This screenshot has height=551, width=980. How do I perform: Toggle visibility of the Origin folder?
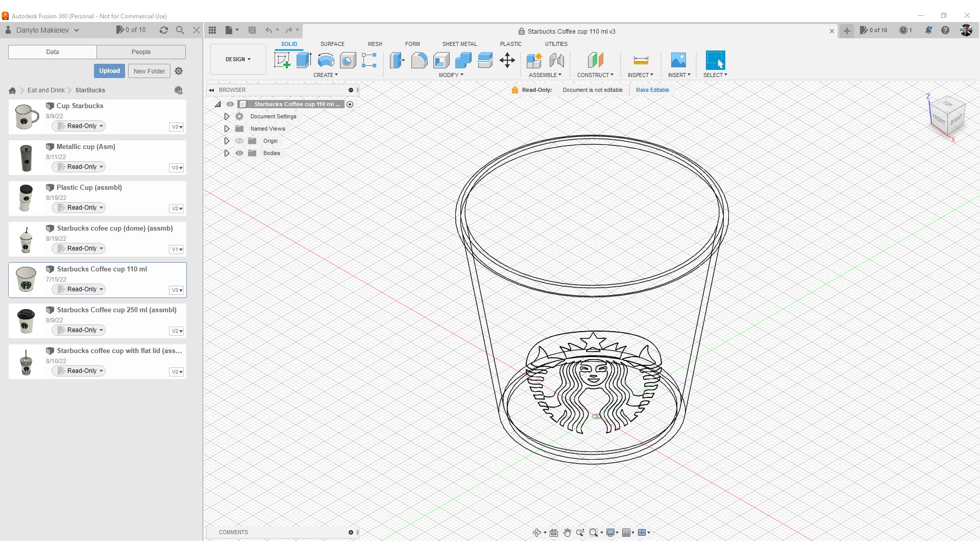point(239,141)
